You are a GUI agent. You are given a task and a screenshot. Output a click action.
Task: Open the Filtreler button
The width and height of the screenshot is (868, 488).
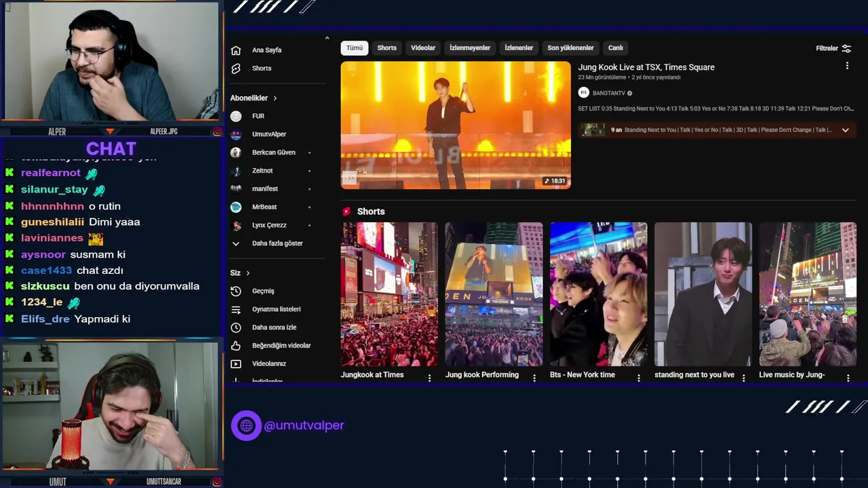tap(833, 48)
